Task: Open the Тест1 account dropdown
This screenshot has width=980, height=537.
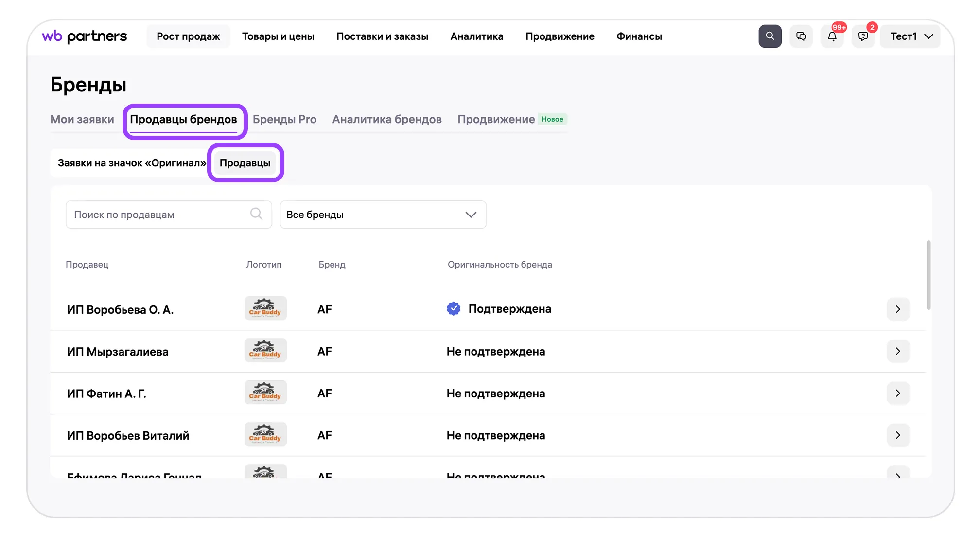Action: (x=910, y=36)
